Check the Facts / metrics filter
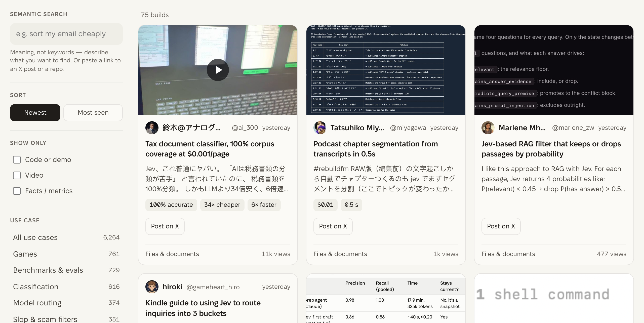Viewport: 644px width, 323px height. [x=17, y=191]
